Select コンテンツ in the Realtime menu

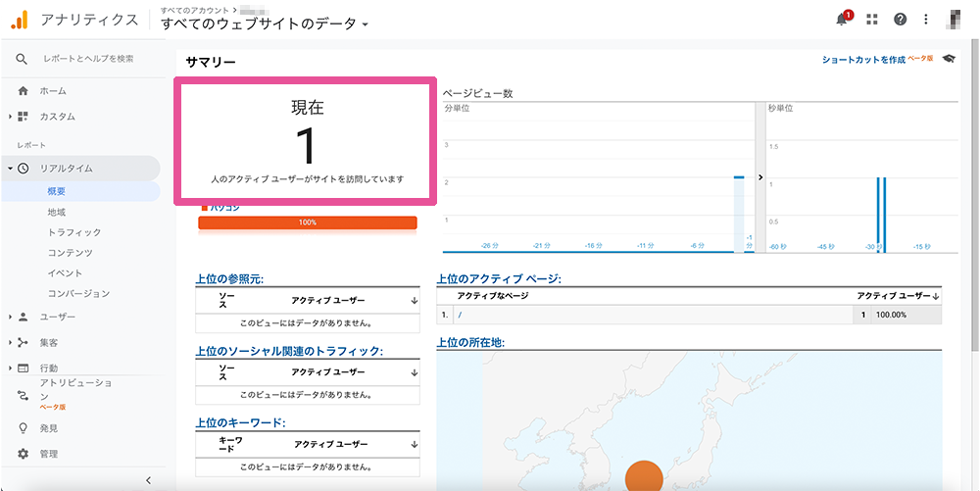coord(70,253)
